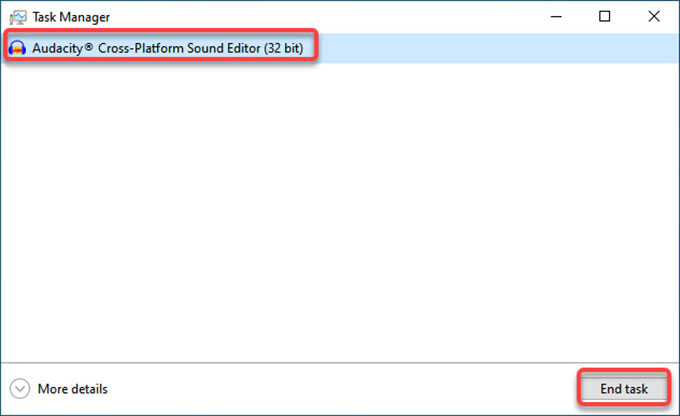The height and width of the screenshot is (416, 680).
Task: Close the Task Manager window
Action: (x=654, y=16)
